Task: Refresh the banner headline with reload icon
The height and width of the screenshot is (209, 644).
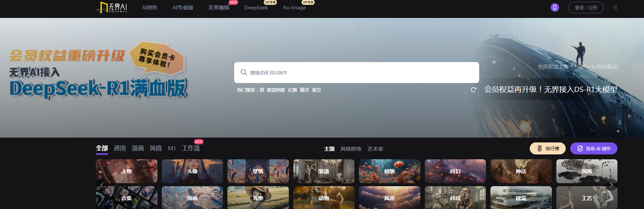Action: pos(474,90)
